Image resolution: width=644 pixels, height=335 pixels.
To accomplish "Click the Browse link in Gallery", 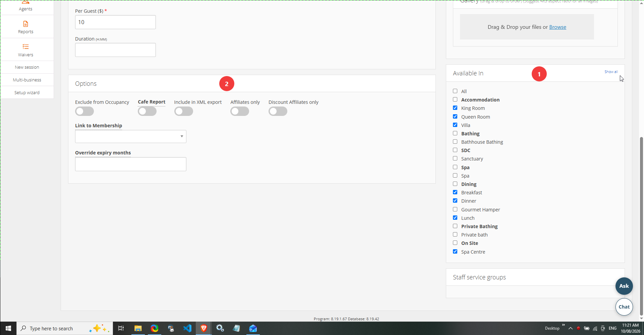I will (x=558, y=27).
